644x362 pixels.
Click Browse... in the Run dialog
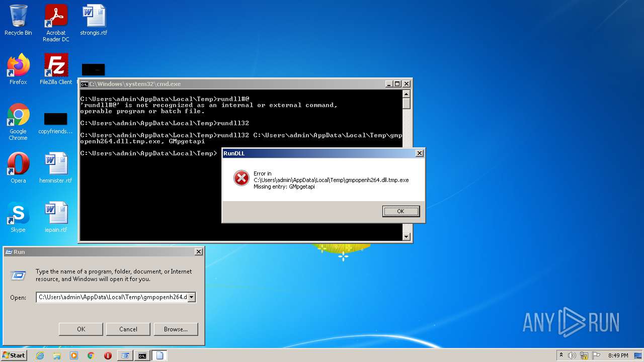(x=176, y=329)
